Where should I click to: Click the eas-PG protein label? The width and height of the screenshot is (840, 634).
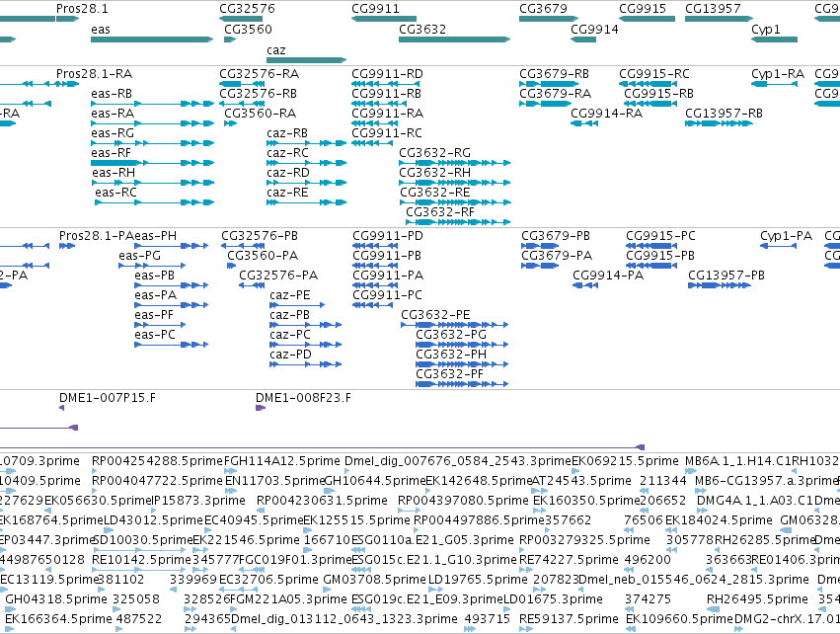click(x=140, y=256)
